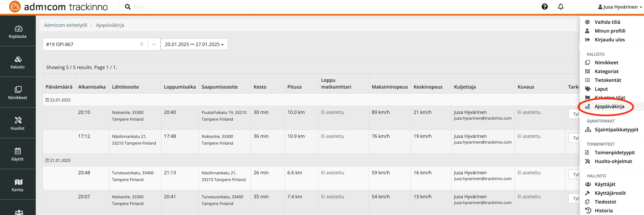Click the search magnifier icon
This screenshot has width=644, height=215.
(128, 7)
